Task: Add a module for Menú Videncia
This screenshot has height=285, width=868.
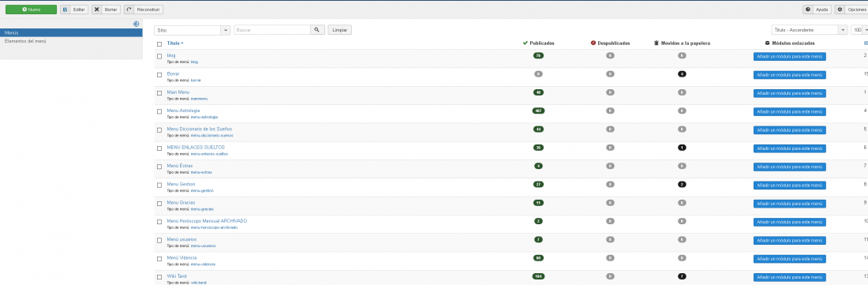Action: point(789,259)
